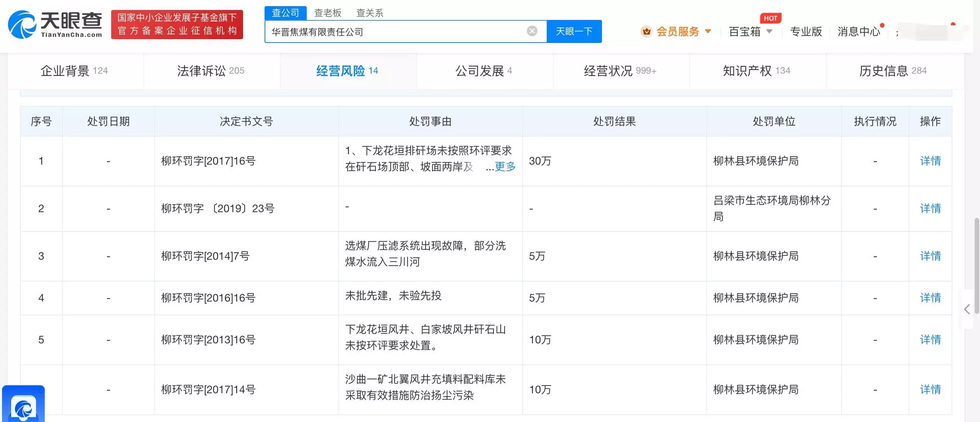
Task: Open 消息中心 message center
Action: click(x=859, y=32)
